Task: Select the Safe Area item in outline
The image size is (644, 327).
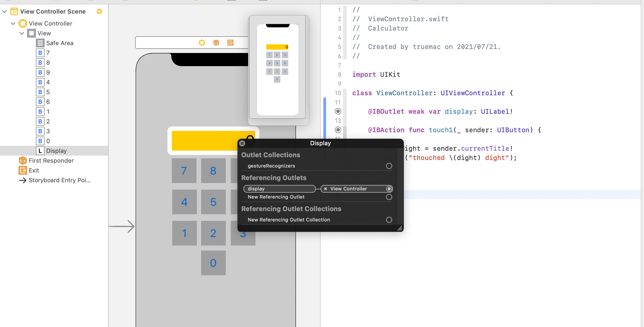Action: click(60, 43)
